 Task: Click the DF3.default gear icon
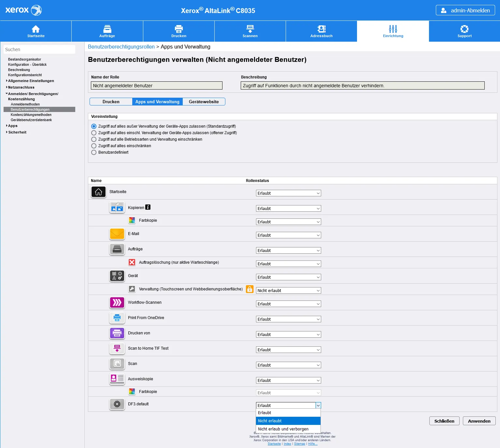[x=117, y=404]
